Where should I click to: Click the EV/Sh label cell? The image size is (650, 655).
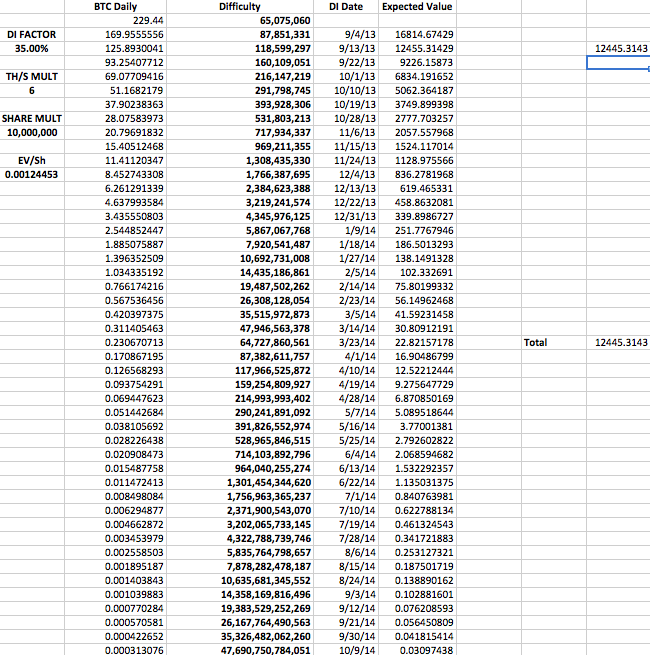point(32,160)
